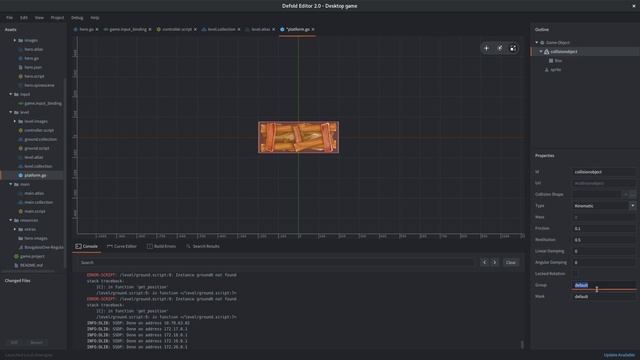This screenshot has width=640, height=360.
Task: Click the console vertical scrollbar handle
Action: (x=522, y=344)
